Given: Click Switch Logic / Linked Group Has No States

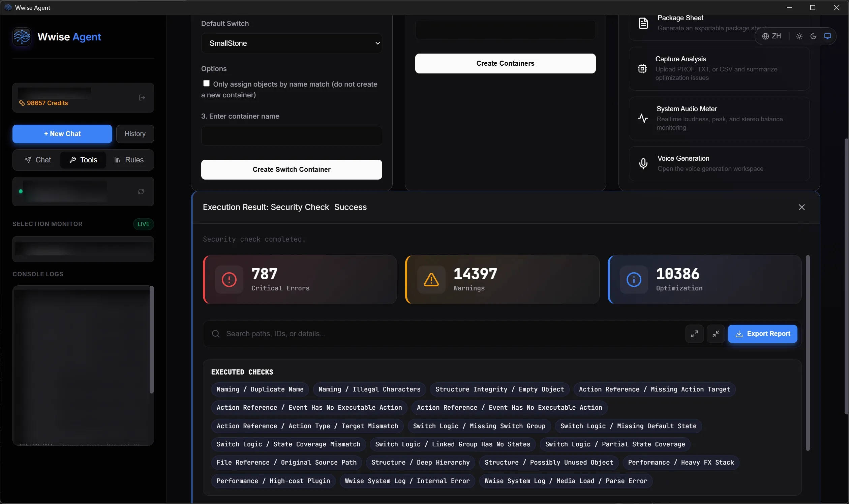Looking at the screenshot, I should pos(453,444).
